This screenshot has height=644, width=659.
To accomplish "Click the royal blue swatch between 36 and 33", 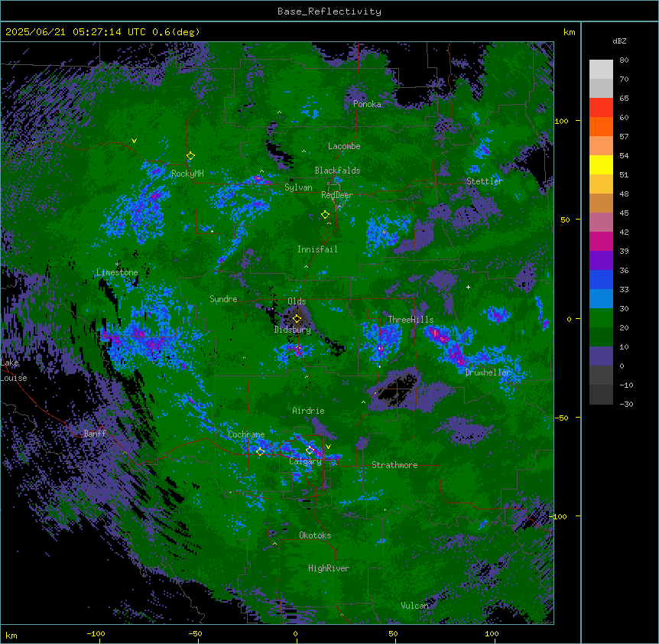I will click(601, 279).
